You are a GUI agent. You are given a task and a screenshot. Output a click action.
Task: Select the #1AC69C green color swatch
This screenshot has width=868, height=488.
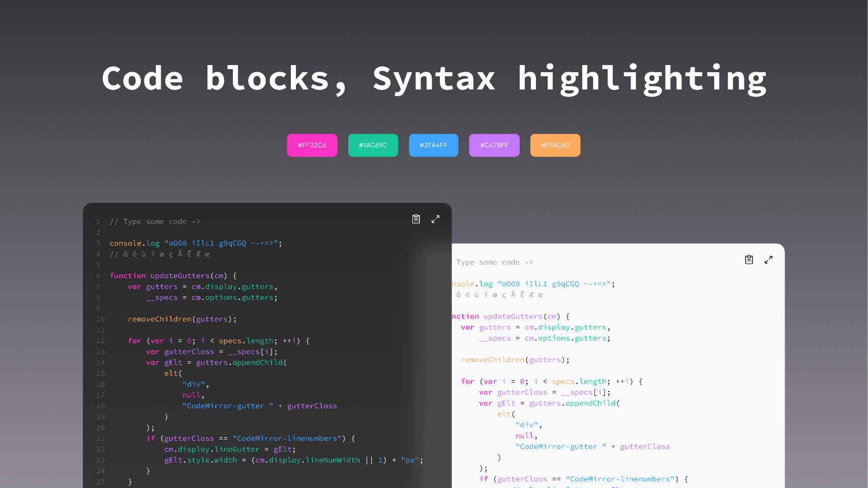point(373,145)
